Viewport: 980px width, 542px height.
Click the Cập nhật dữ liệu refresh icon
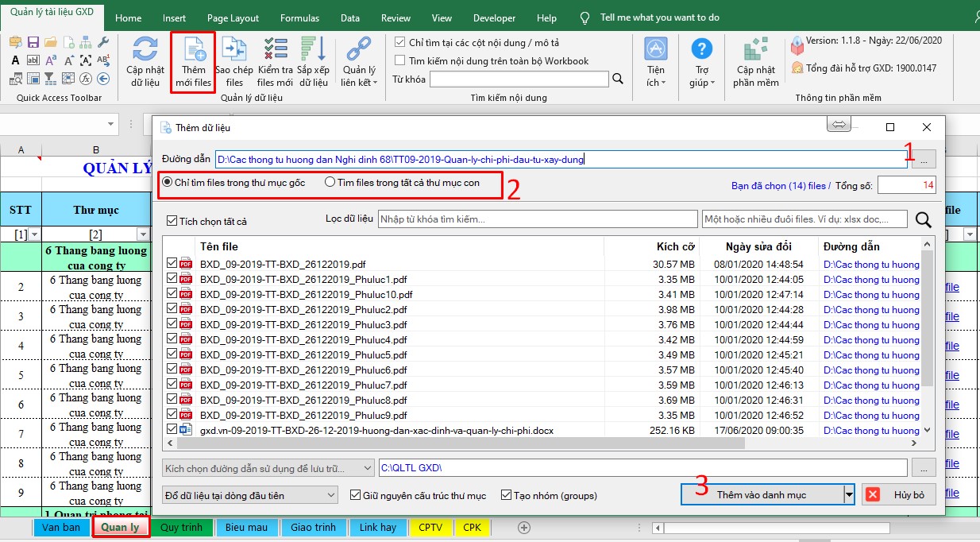pos(145,51)
